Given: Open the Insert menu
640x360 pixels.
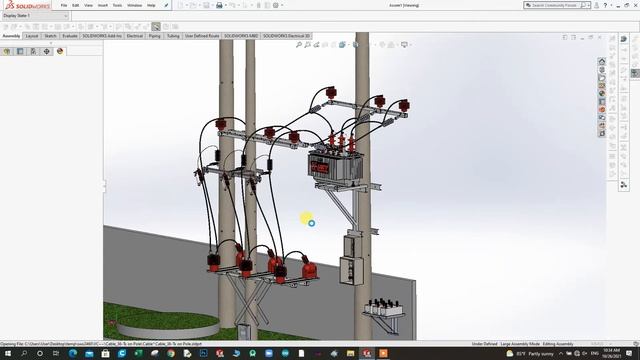Looking at the screenshot, I should (102, 5).
